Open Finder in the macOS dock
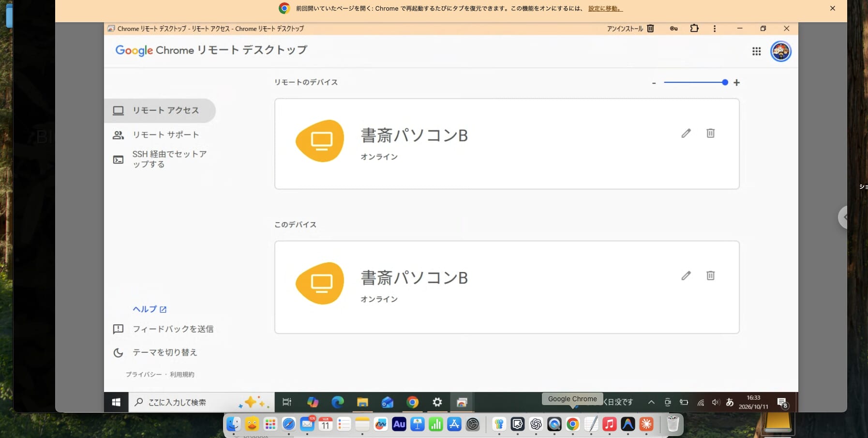868x438 pixels. 234,424
